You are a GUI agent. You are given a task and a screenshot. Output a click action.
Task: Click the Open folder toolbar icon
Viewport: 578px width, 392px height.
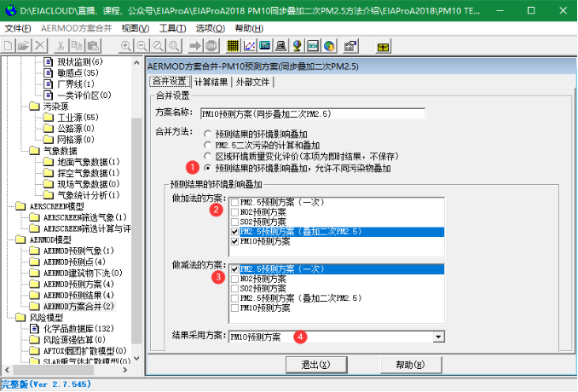(24, 46)
